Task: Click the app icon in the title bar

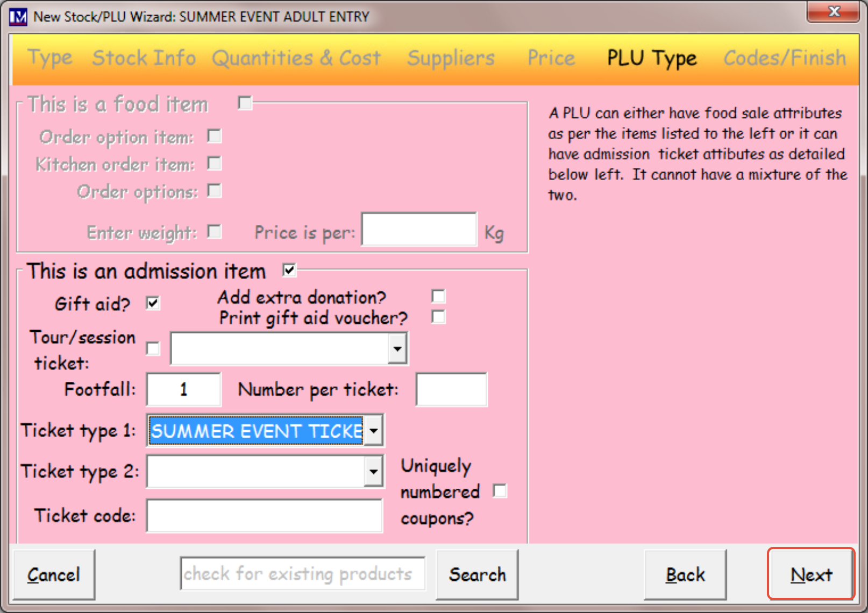Action: click(18, 17)
